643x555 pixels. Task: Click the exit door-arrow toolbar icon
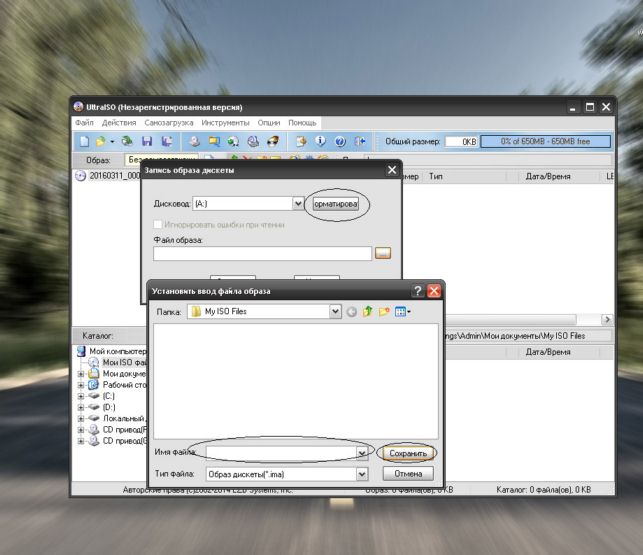[x=360, y=142]
